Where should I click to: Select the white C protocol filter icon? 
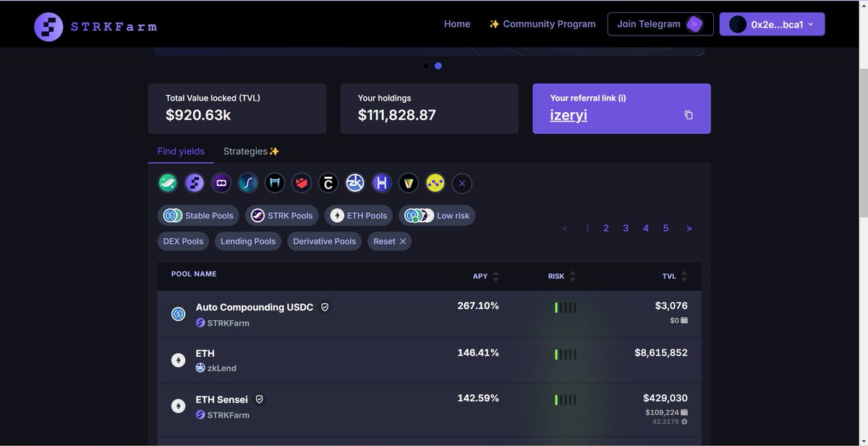(328, 183)
